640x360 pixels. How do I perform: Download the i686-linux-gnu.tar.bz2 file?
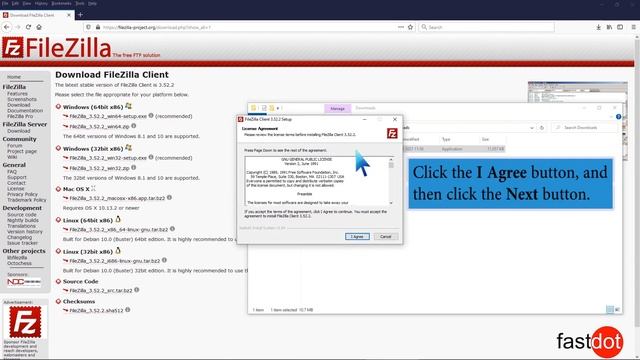(x=115, y=260)
